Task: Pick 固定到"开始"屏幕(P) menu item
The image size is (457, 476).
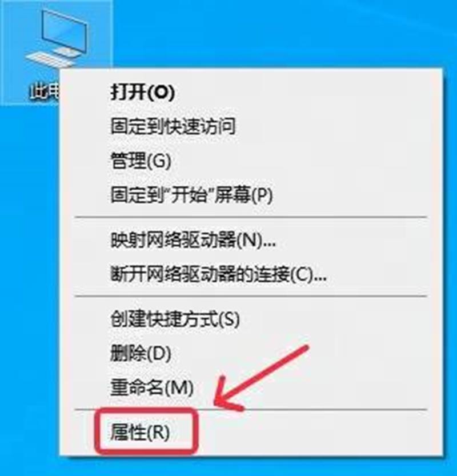Action: [x=191, y=195]
